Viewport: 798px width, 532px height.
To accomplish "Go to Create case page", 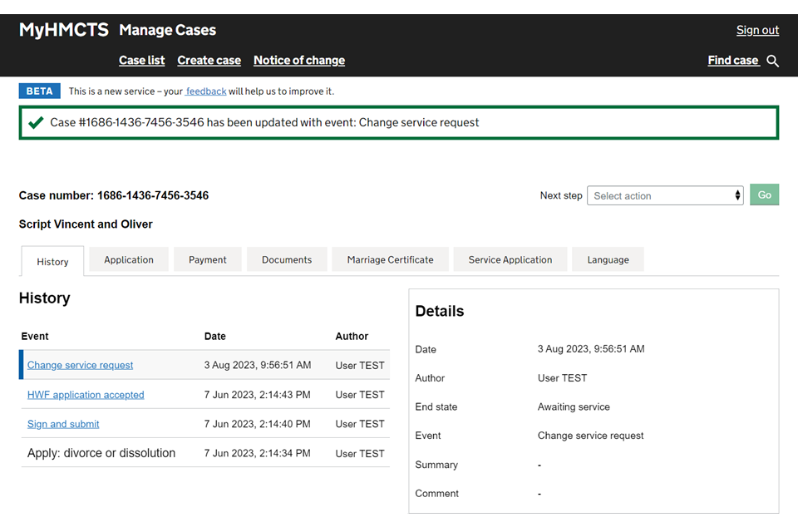I will [209, 60].
